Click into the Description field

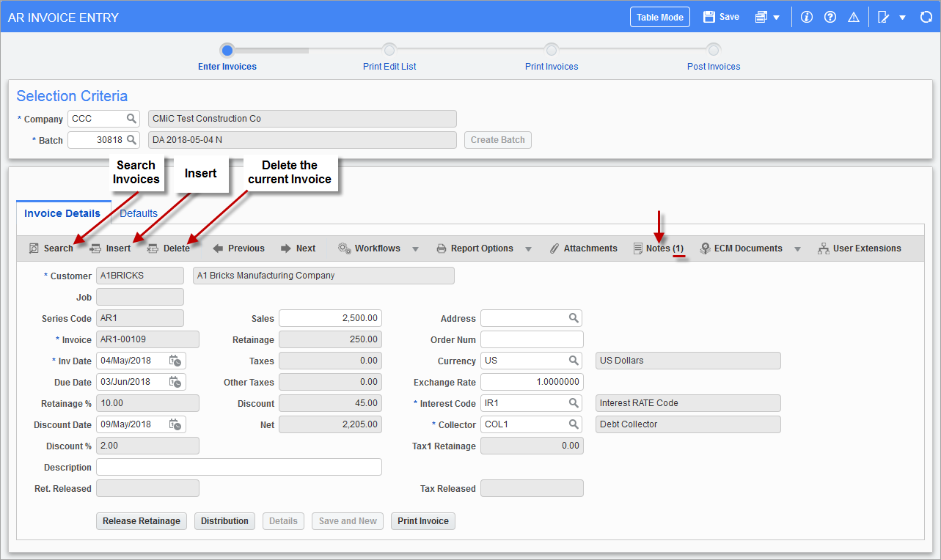click(239, 467)
